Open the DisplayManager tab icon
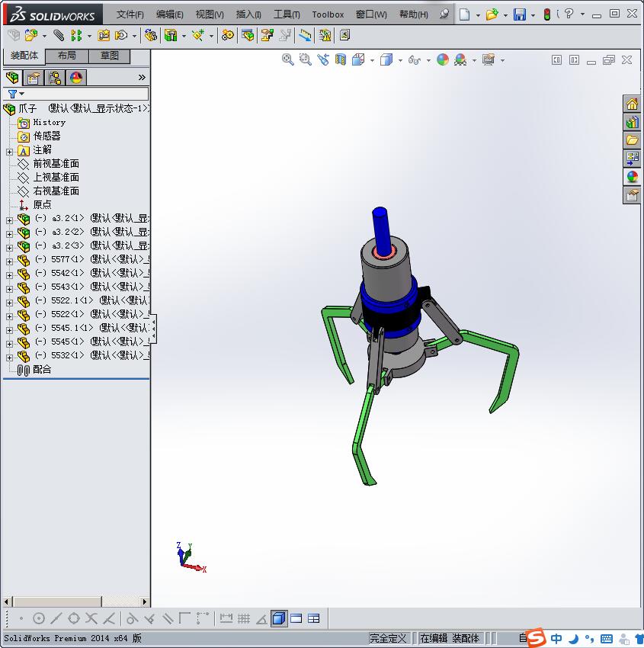 tap(76, 78)
